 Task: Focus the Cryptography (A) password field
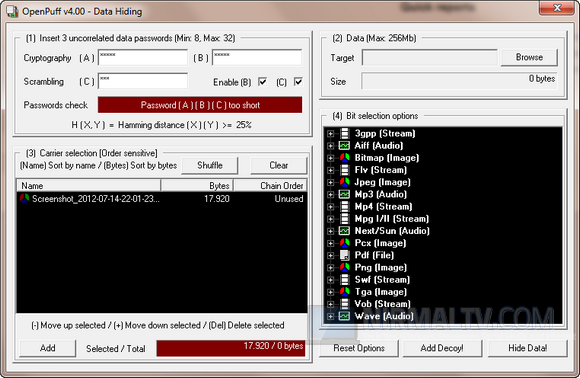click(142, 58)
